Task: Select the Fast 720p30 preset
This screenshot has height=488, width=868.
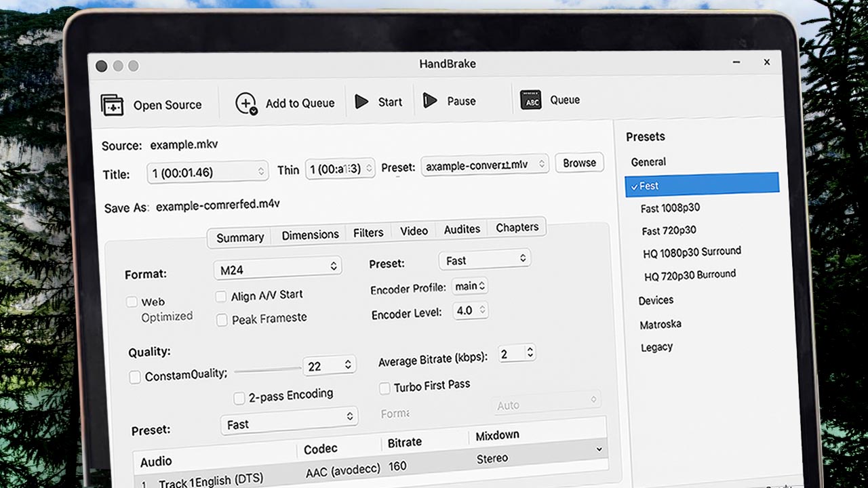Action: (x=669, y=230)
